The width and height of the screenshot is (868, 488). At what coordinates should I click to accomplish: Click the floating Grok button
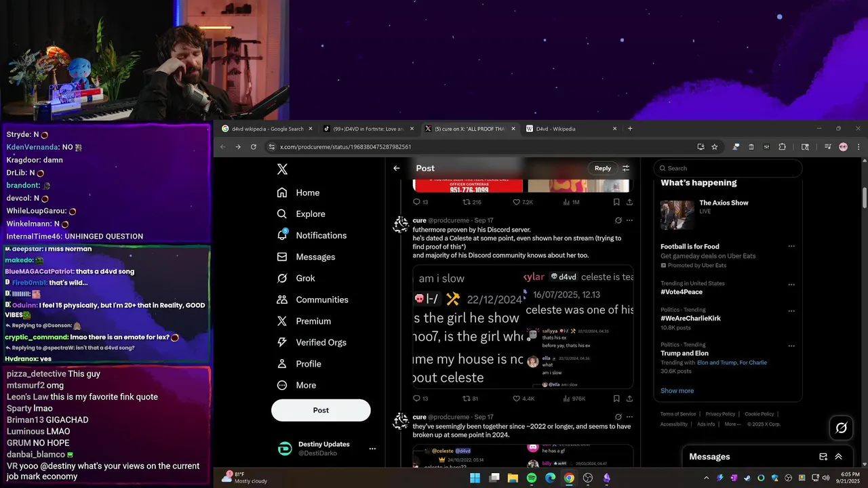pos(842,428)
